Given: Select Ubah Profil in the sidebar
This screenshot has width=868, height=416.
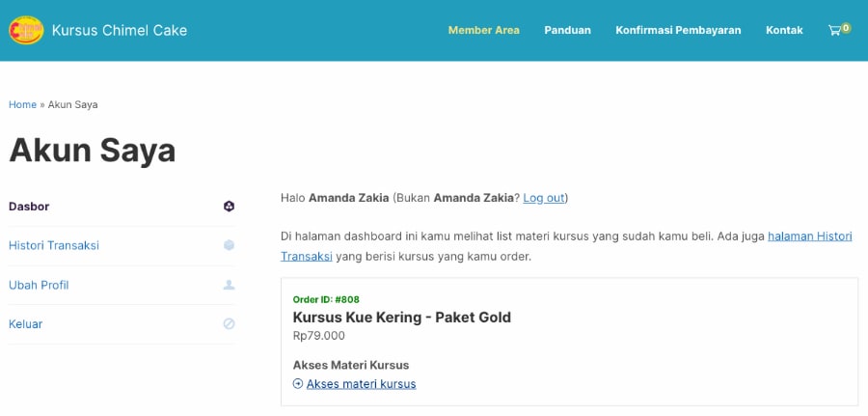Looking at the screenshot, I should click(x=39, y=285).
